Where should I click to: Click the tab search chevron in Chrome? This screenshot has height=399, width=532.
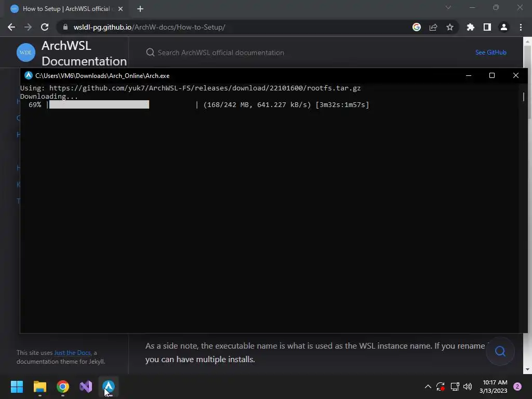(x=448, y=7)
